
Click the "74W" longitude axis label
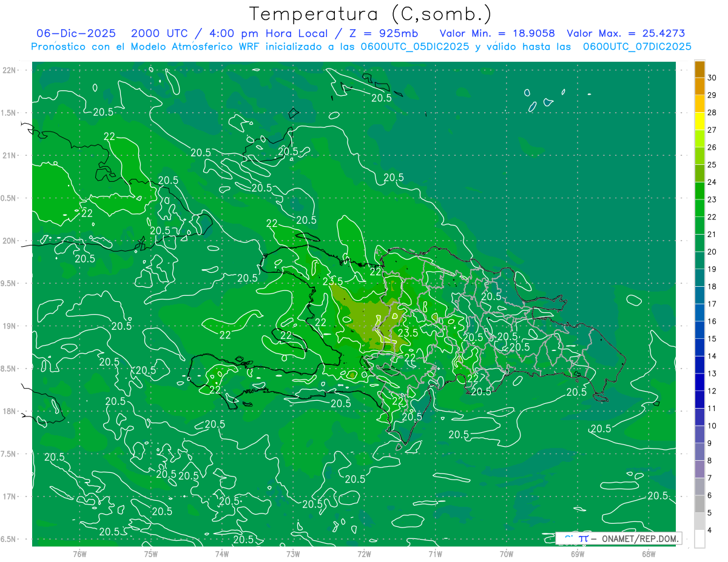[222, 554]
